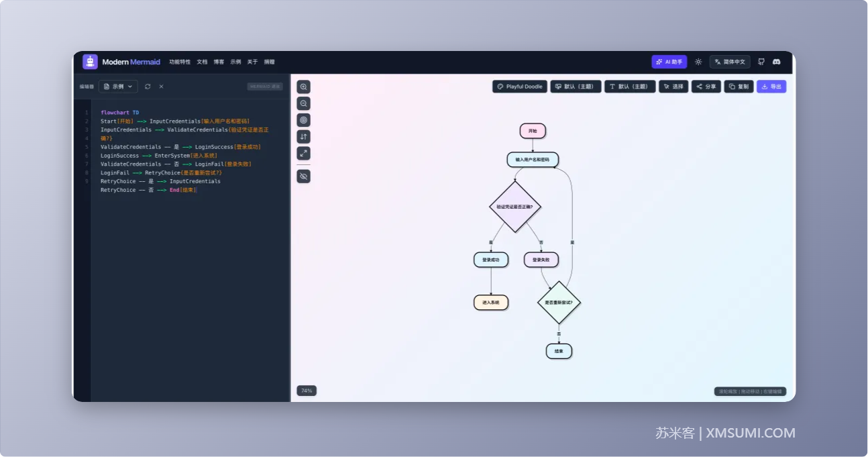Toggle light/dark mode sun icon
This screenshot has width=868, height=457.
pyautogui.click(x=698, y=62)
